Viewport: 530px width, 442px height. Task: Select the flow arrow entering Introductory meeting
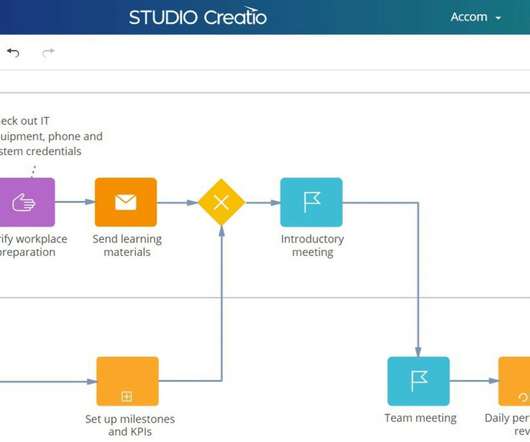pos(263,202)
